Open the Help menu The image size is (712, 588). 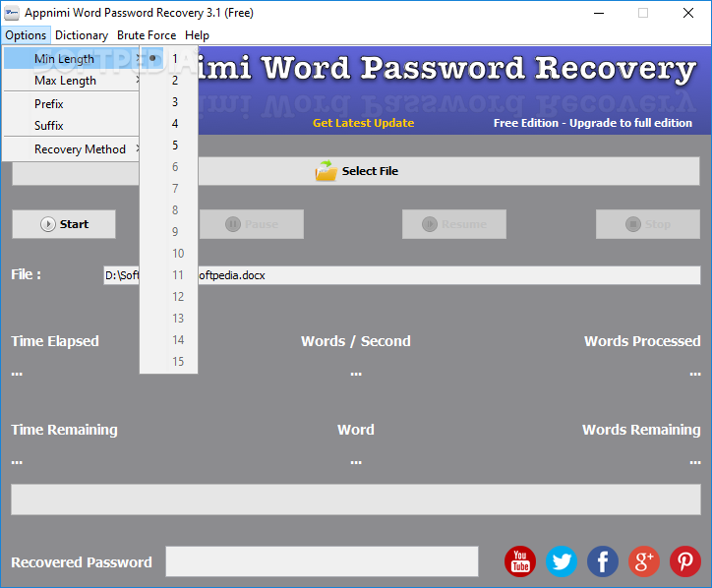click(197, 35)
